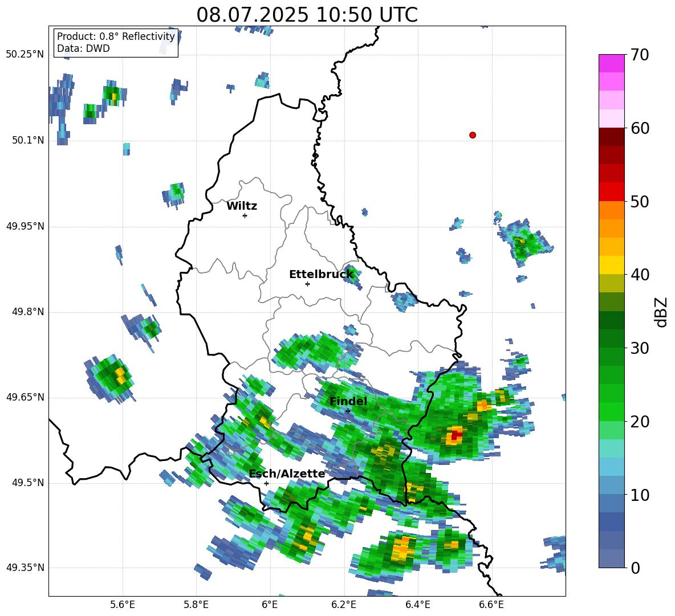Click the title 08.07.2025 10:50 UTC

(x=307, y=15)
